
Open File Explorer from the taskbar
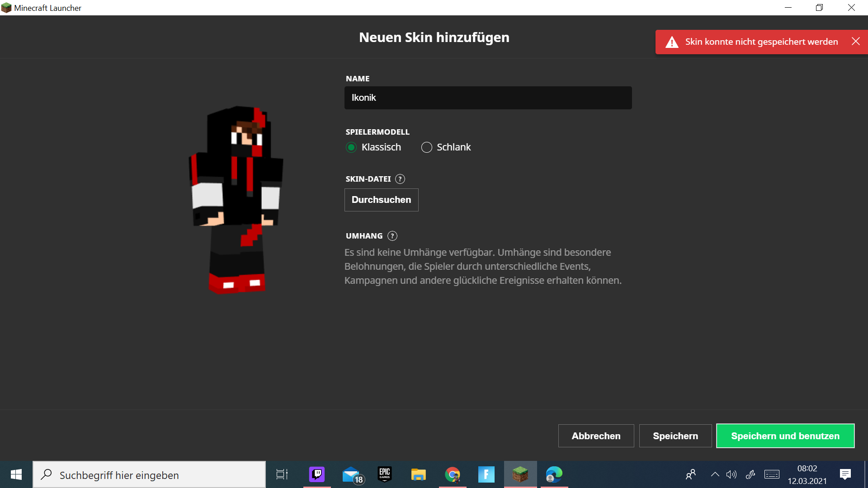418,474
